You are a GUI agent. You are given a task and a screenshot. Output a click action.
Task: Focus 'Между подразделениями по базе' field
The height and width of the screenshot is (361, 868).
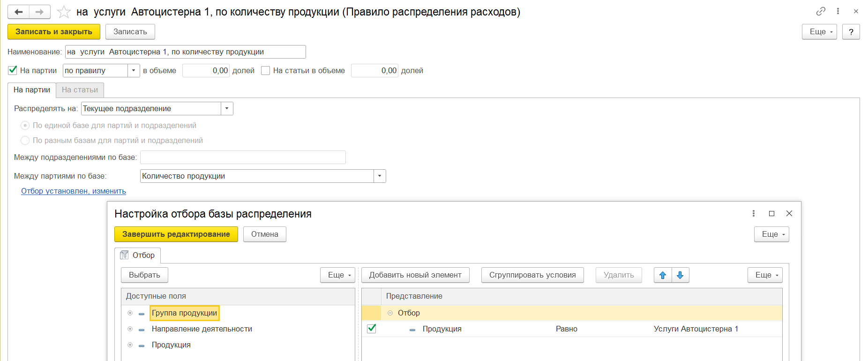[x=243, y=158]
